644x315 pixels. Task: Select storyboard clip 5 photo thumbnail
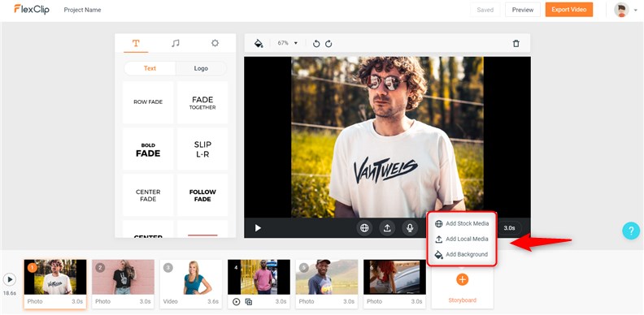(327, 277)
